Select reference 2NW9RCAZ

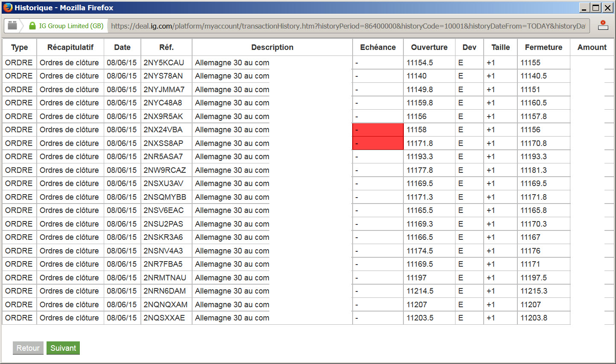165,170
